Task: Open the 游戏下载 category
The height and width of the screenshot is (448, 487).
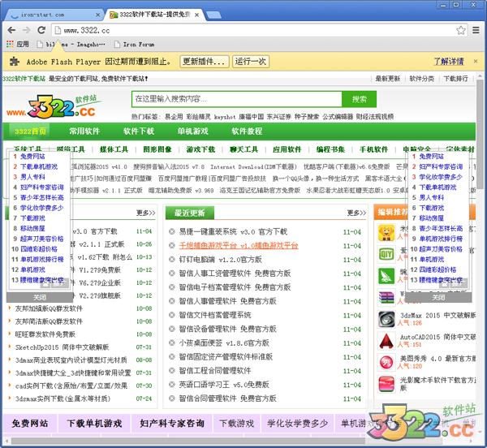Action: [x=200, y=149]
